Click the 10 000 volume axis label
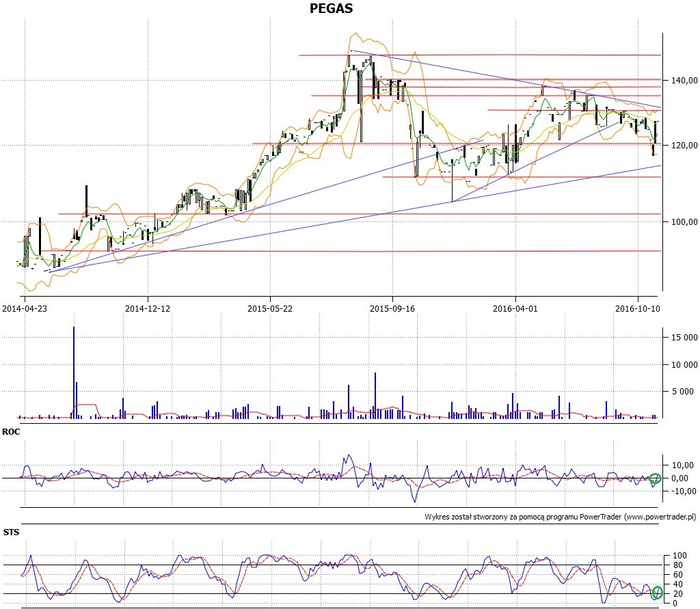This screenshot has height=609, width=700. pyautogui.click(x=684, y=365)
